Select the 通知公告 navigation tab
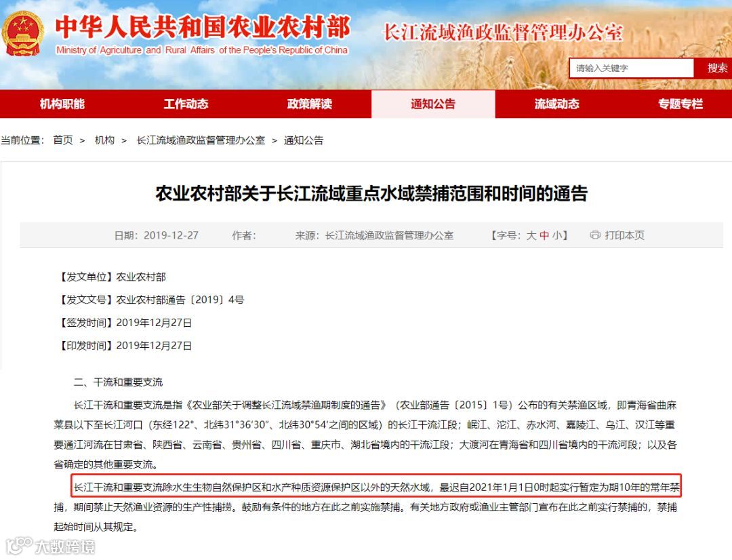The height and width of the screenshot is (560, 732). [433, 104]
